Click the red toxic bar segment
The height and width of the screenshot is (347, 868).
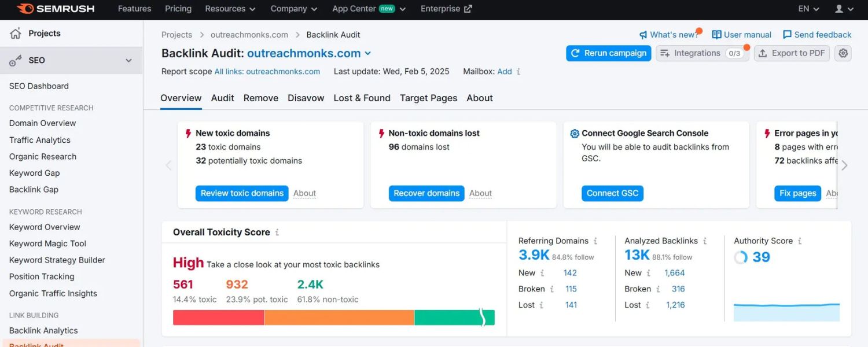[218, 318]
